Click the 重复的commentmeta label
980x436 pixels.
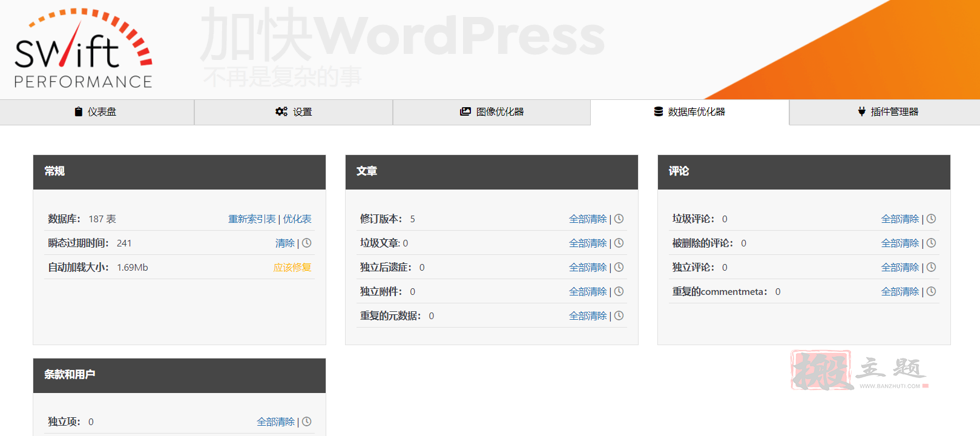pyautogui.click(x=720, y=291)
